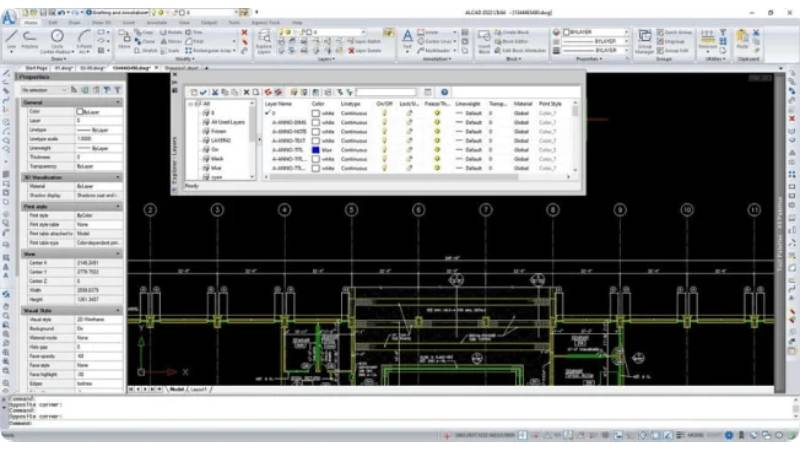Screen dimensions: 800x450
Task: Select the Polyline drawing tool
Action: [30, 40]
